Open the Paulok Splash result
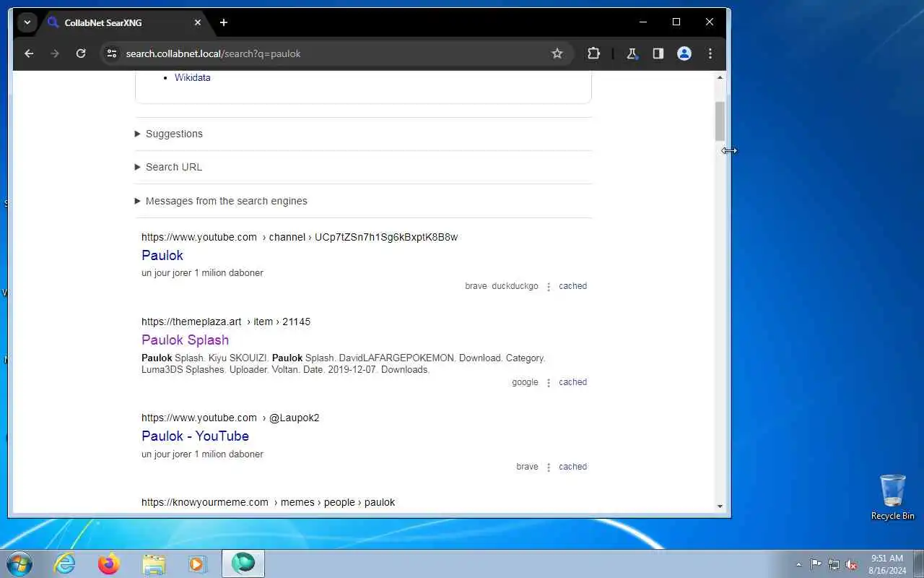 [185, 340]
